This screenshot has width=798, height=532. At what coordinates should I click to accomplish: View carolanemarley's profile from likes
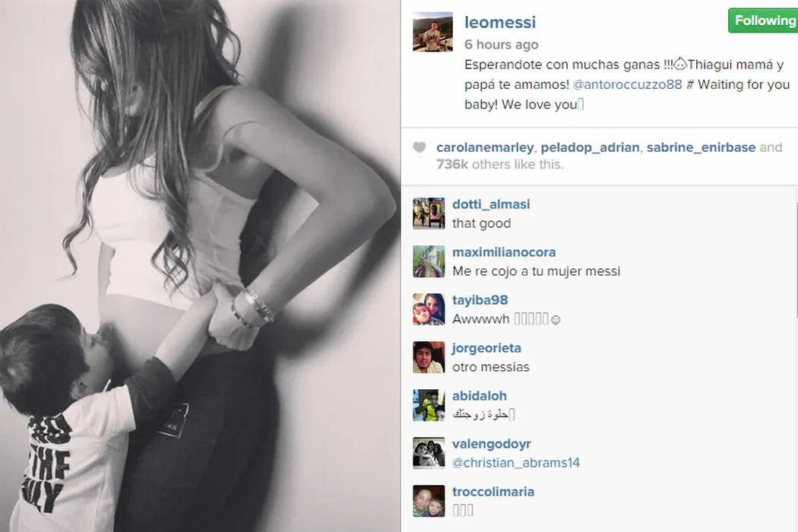[x=485, y=147]
